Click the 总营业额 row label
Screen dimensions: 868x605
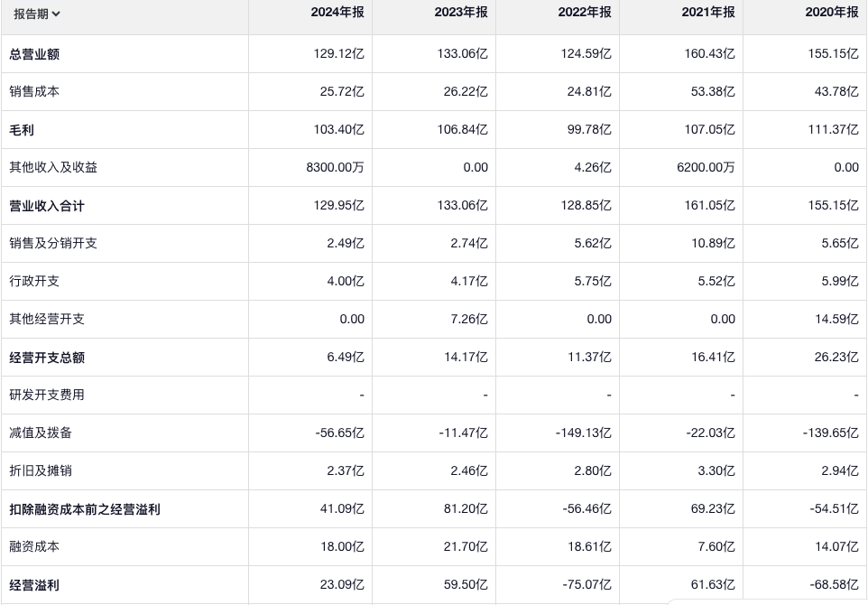34,54
